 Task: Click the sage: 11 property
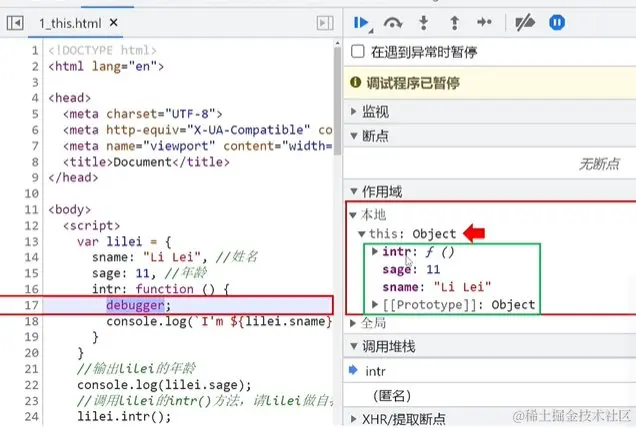[x=411, y=269]
